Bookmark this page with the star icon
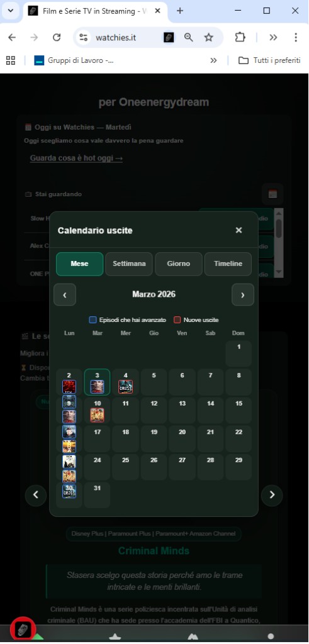309x644 pixels. point(209,37)
